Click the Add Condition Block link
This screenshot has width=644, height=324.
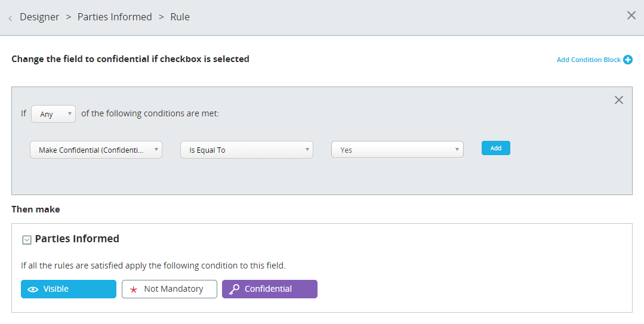(x=588, y=60)
